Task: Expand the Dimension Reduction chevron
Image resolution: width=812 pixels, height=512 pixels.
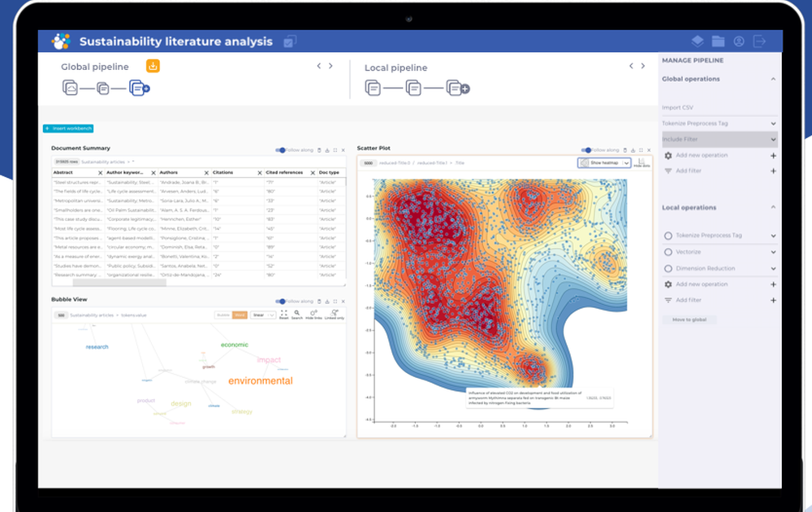Action: [773, 268]
